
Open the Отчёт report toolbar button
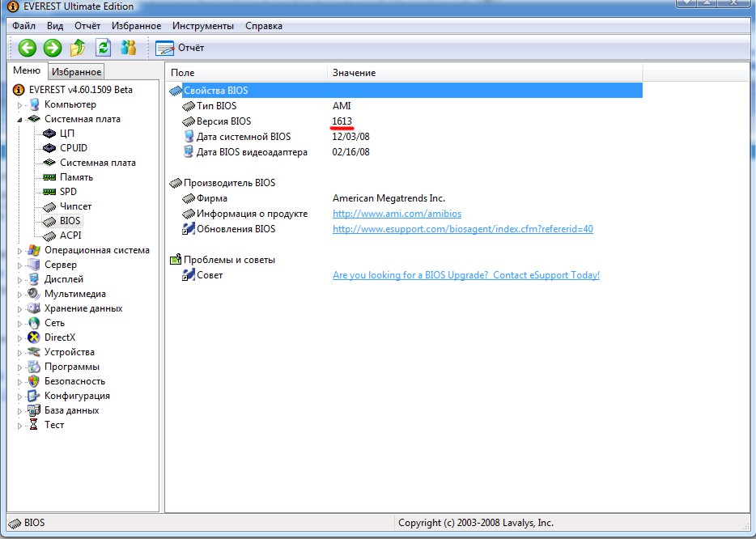(x=180, y=48)
